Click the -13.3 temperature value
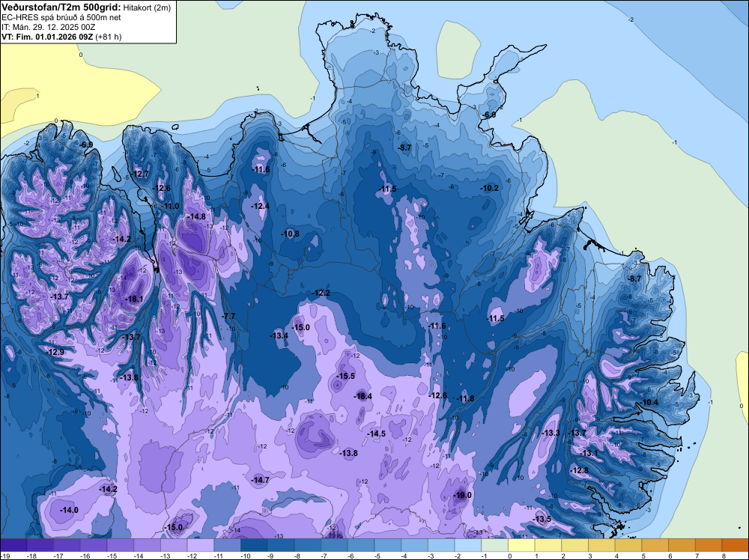This screenshot has height=560, width=749. coord(551,433)
